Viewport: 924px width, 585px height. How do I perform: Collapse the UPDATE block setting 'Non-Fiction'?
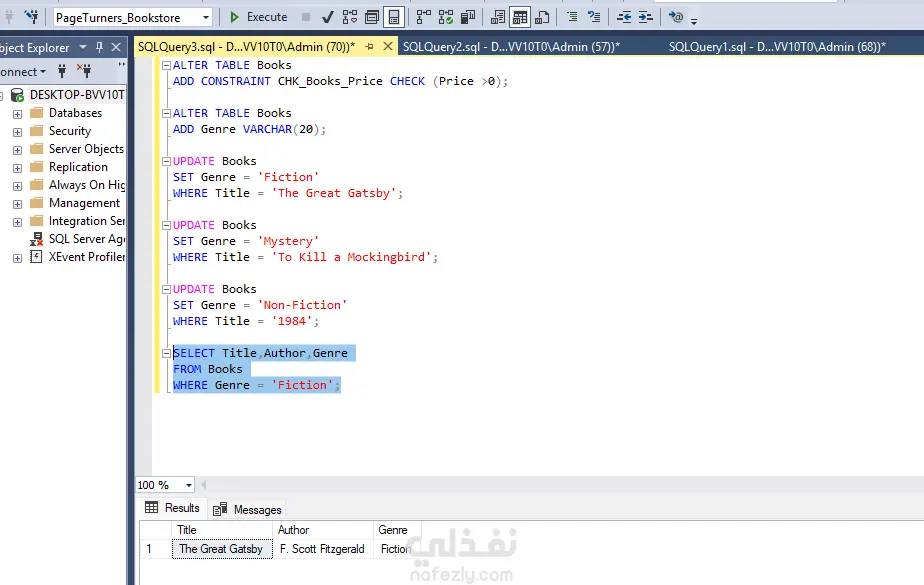[166, 290]
